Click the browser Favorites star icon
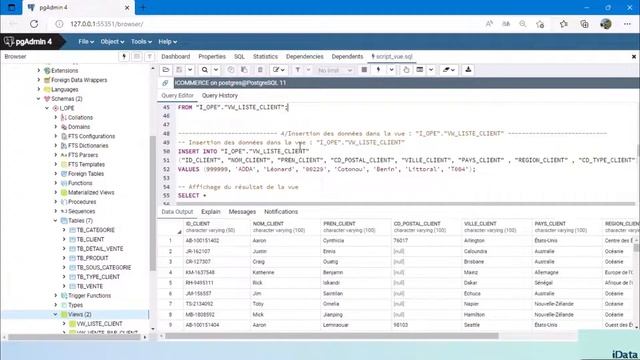The image size is (640, 360). click(x=564, y=24)
